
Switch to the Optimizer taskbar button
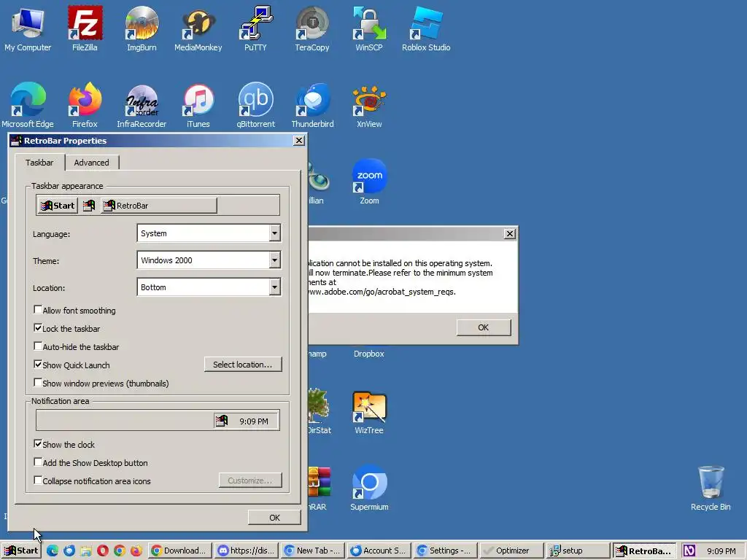click(x=511, y=551)
